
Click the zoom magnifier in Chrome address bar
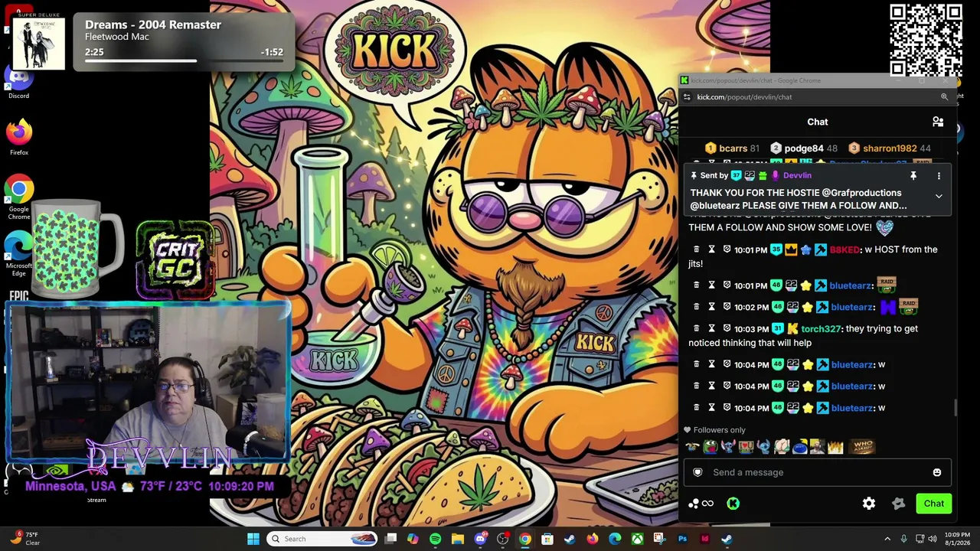coord(944,97)
